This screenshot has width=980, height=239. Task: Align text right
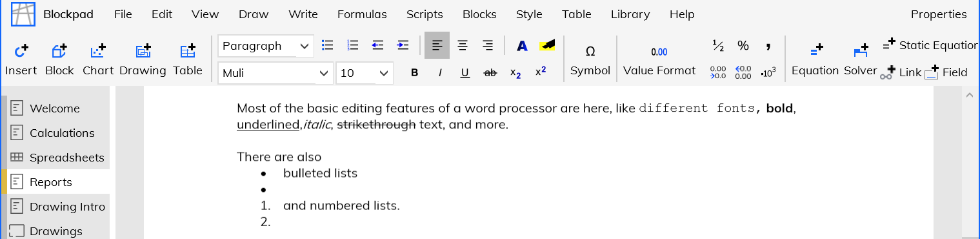tap(488, 45)
